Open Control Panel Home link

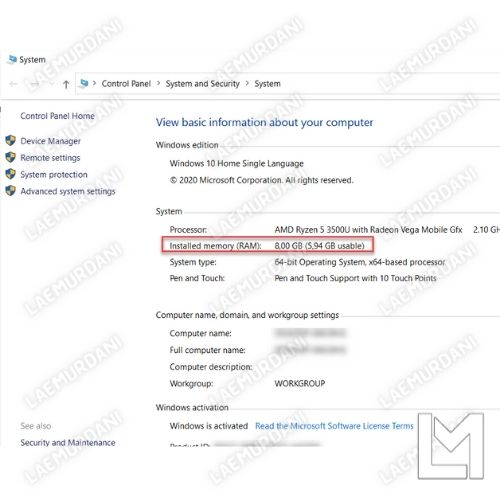57,116
